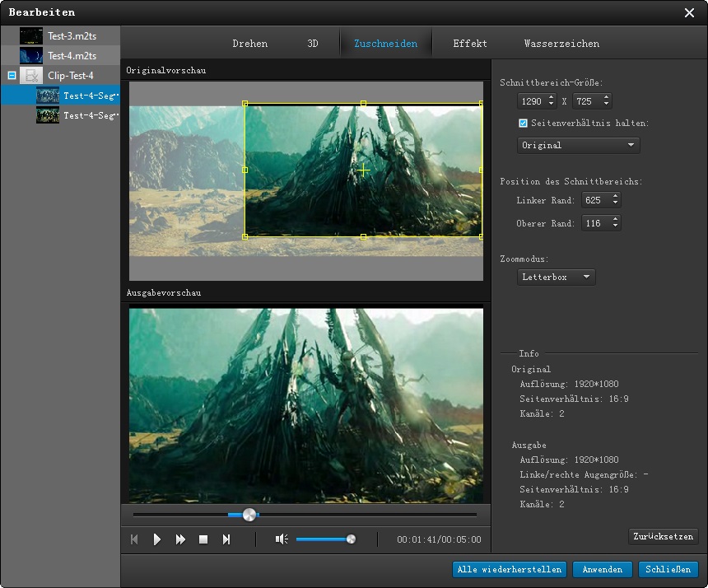Select the second Test-4-Seg segment

click(x=60, y=115)
